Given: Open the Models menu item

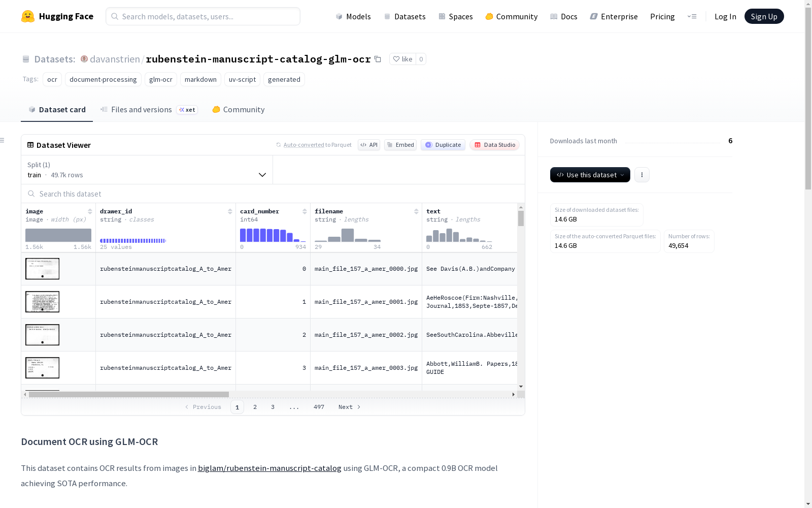Looking at the screenshot, I should point(353,16).
